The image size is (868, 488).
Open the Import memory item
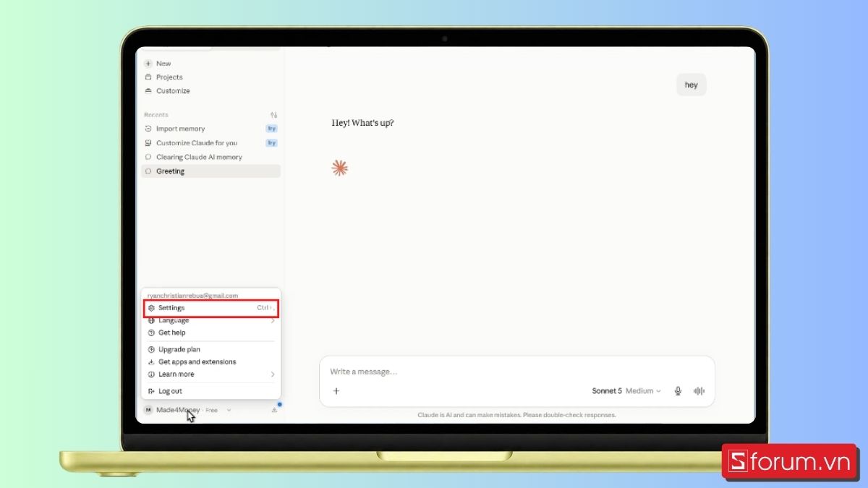tap(210, 129)
